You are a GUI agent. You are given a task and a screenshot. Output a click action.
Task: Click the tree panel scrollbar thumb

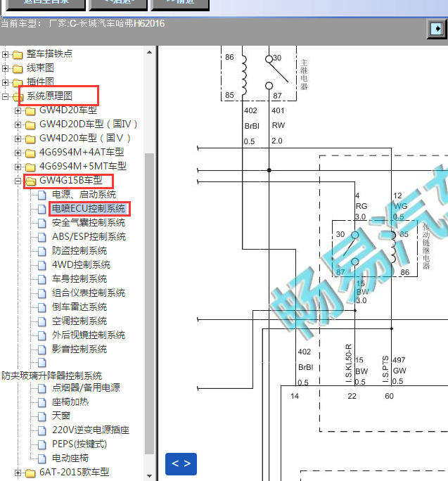tap(149, 304)
